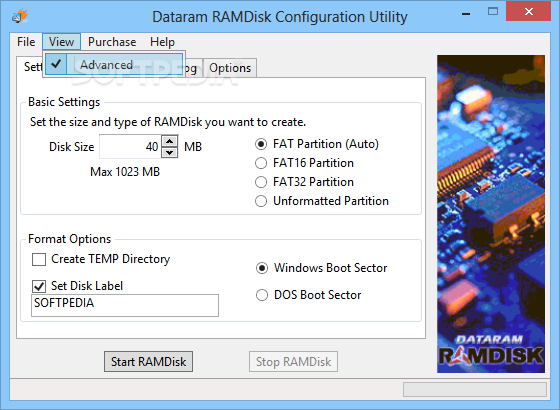This screenshot has height=410, width=560.
Task: Click the Stop RAMDisk button
Action: click(x=293, y=361)
